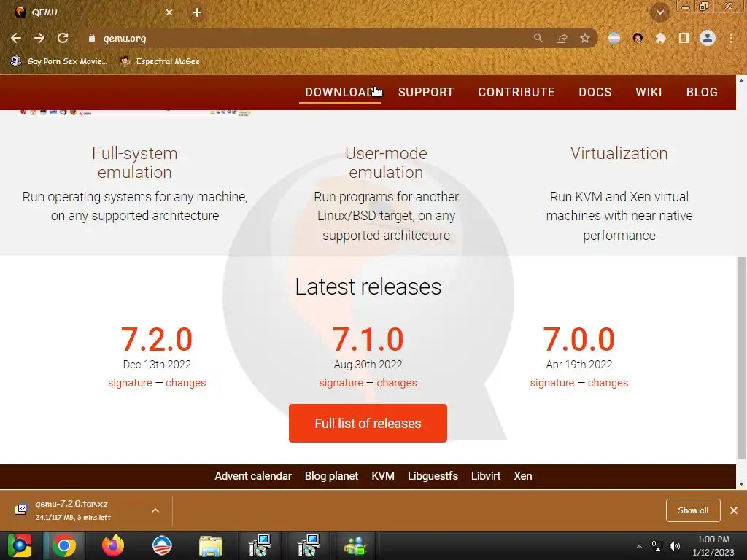Open the network tray icon
Screen dimensions: 747x560
(x=657, y=546)
